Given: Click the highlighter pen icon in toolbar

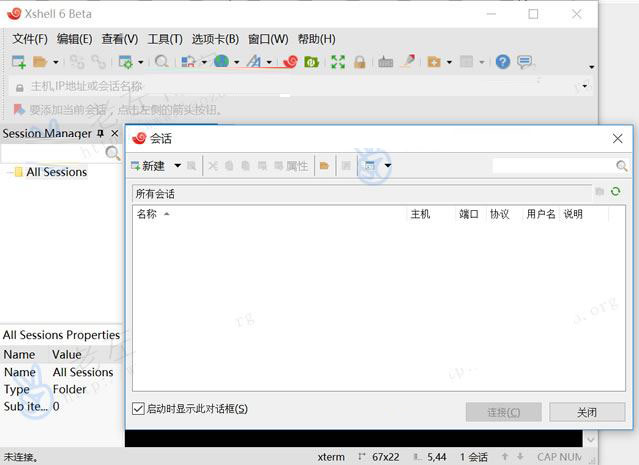Looking at the screenshot, I should click(x=408, y=61).
